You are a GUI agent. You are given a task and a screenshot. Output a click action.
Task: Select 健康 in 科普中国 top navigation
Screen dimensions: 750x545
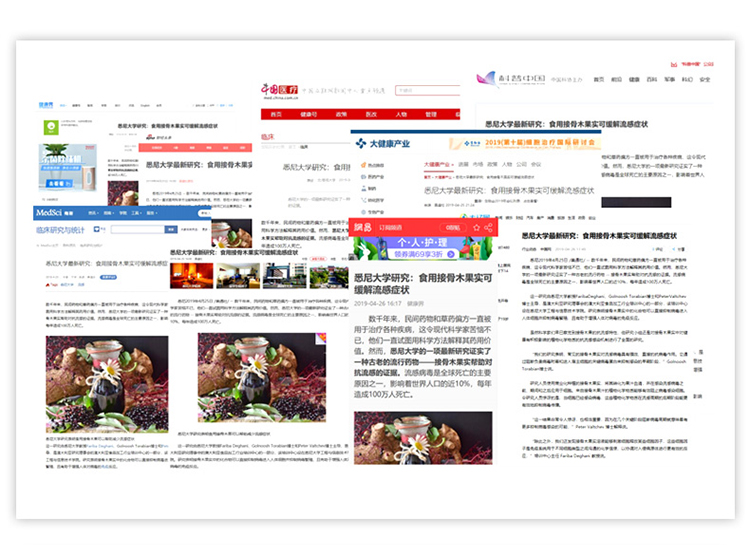635,79
